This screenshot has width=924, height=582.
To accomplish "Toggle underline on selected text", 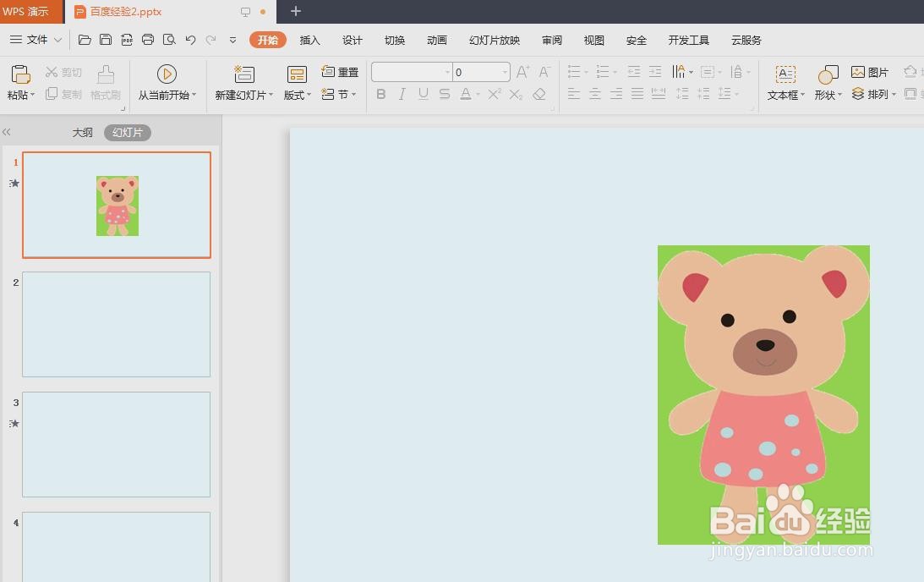I will (423, 94).
